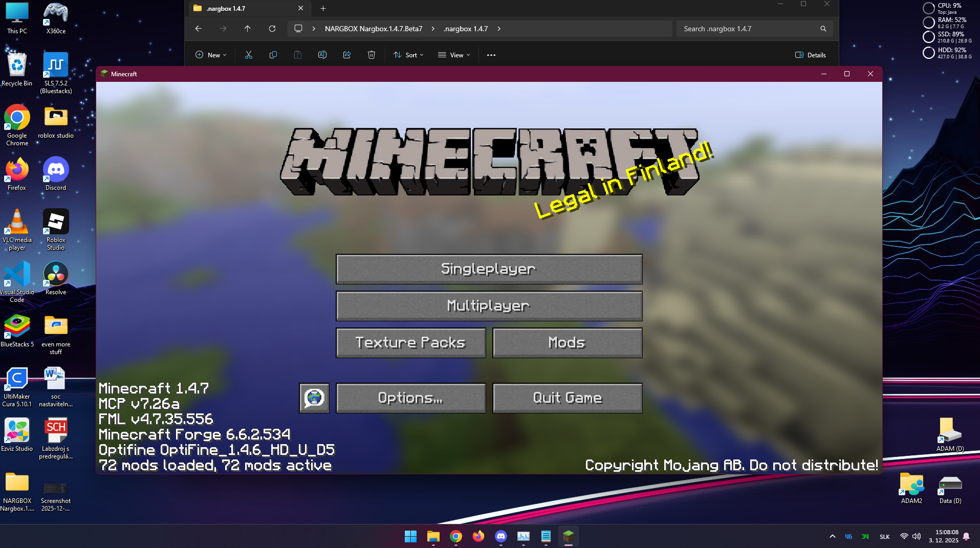Open the clock and date panel
This screenshot has width=980, height=548.
[x=944, y=536]
